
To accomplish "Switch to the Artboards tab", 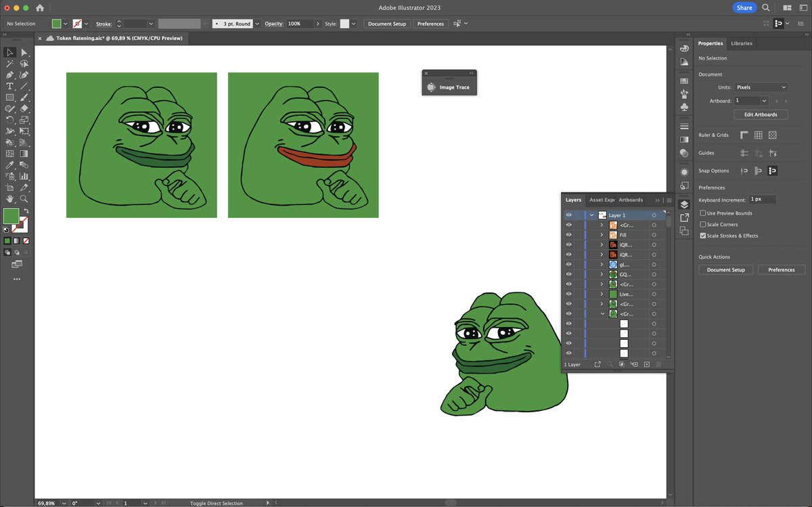I will 631,200.
